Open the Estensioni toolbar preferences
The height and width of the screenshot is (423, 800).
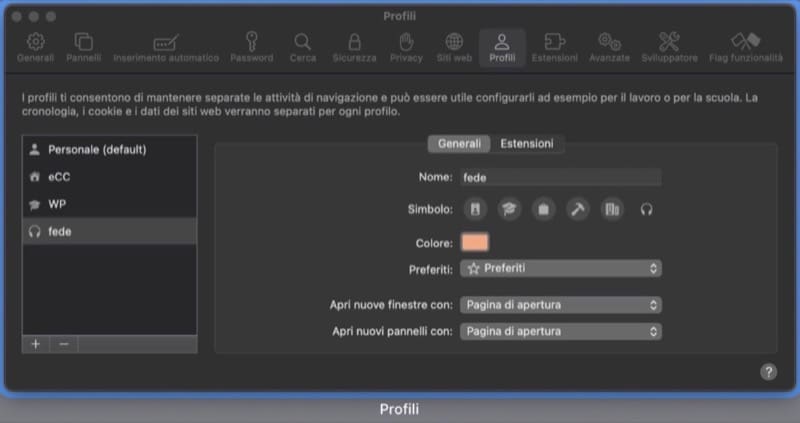point(555,47)
